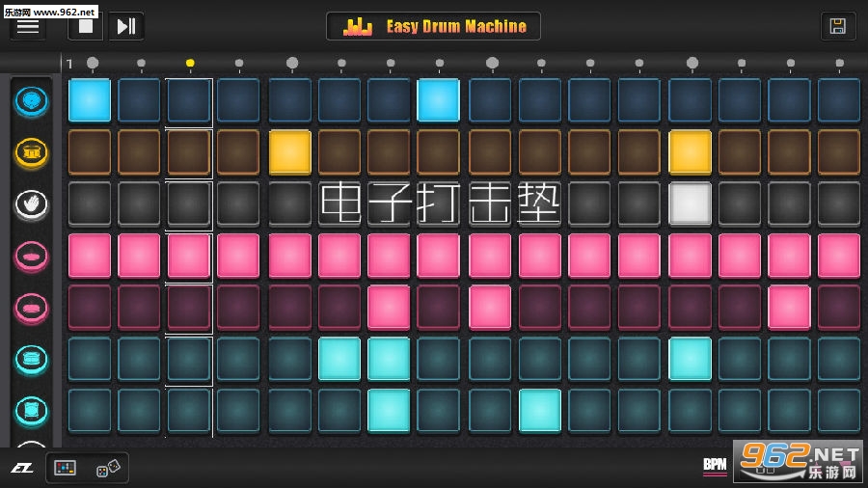
Task: Select the lower cyan tom instrument icon
Action: click(x=32, y=411)
